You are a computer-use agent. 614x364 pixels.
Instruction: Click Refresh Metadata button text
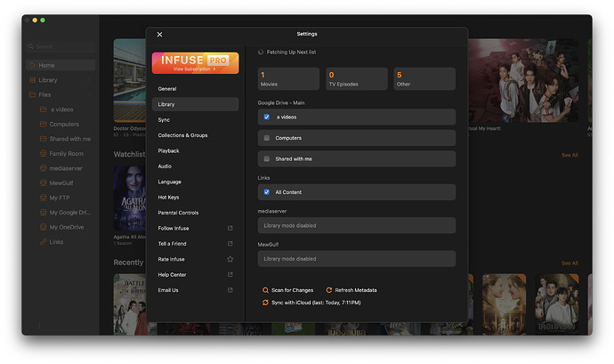point(356,290)
